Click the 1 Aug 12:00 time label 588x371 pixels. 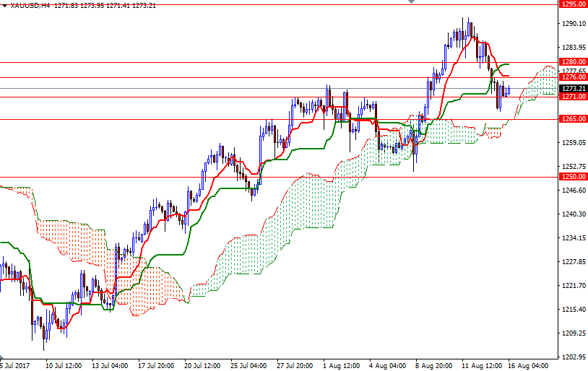coord(342,366)
